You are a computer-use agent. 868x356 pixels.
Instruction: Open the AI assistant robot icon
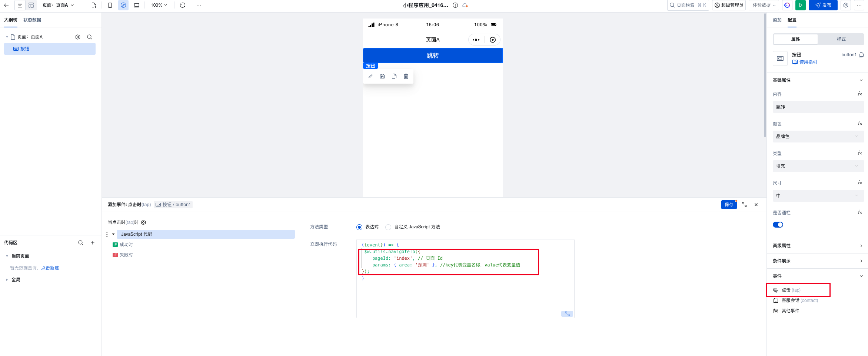coord(787,5)
